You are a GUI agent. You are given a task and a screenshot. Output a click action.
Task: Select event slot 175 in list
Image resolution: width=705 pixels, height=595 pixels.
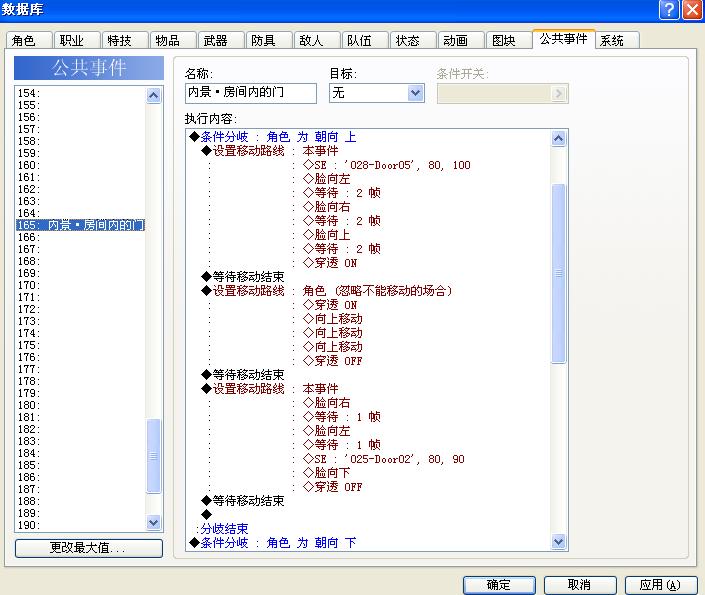click(x=80, y=345)
